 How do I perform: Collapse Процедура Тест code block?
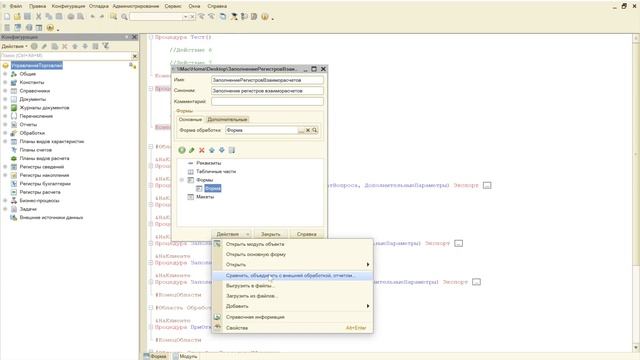point(151,37)
